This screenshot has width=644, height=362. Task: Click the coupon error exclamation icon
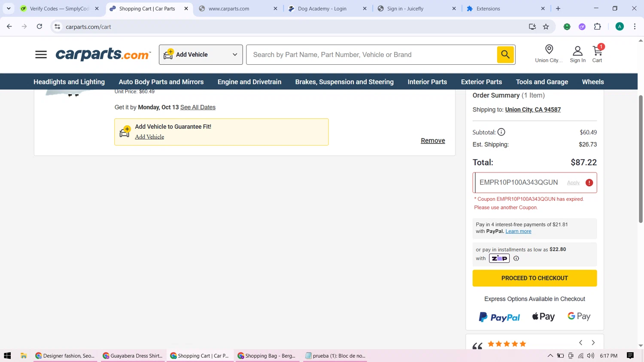click(589, 183)
